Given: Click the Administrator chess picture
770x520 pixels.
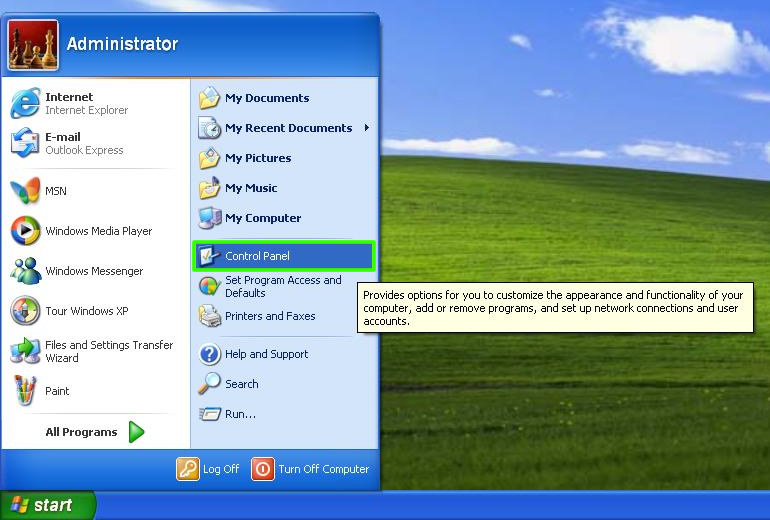Looking at the screenshot, I should pyautogui.click(x=33, y=45).
